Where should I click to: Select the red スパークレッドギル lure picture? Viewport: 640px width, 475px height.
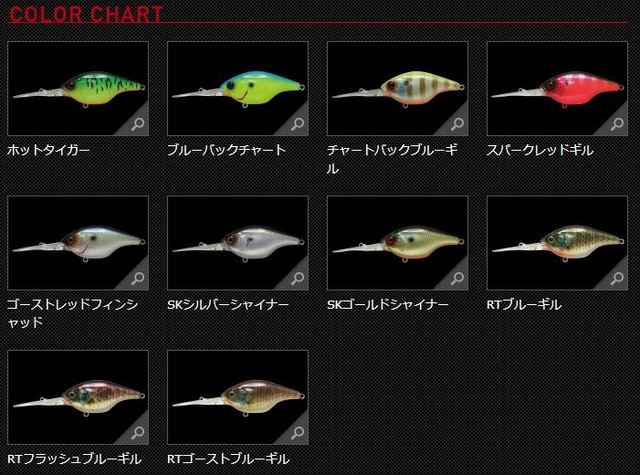(558, 89)
